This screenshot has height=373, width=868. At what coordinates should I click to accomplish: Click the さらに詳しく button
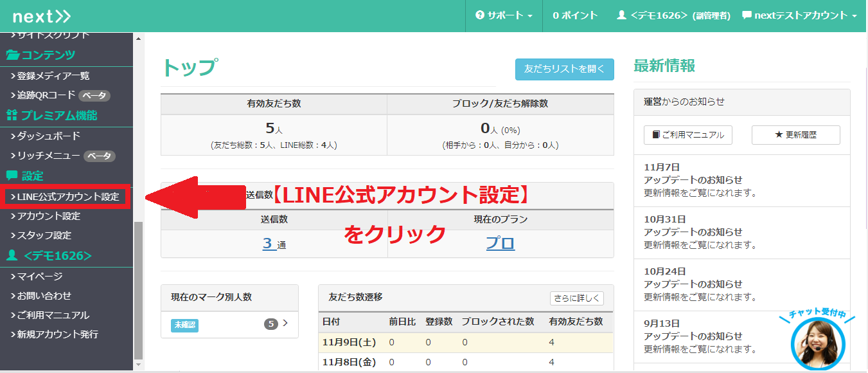pyautogui.click(x=577, y=298)
